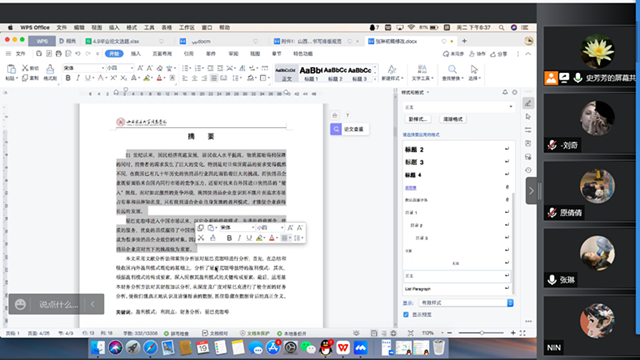
Task: Open the QQ penguin icon in the Dock
Action: pos(326,348)
